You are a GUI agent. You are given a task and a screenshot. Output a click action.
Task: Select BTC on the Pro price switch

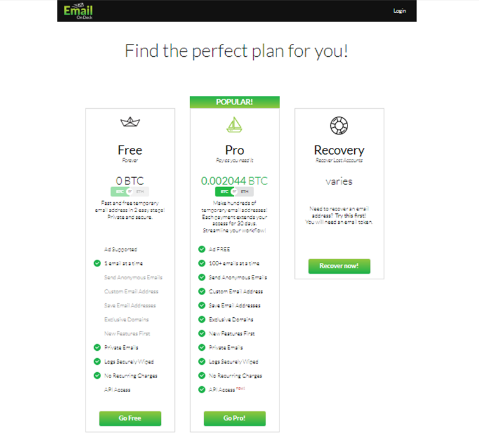pyautogui.click(x=225, y=192)
